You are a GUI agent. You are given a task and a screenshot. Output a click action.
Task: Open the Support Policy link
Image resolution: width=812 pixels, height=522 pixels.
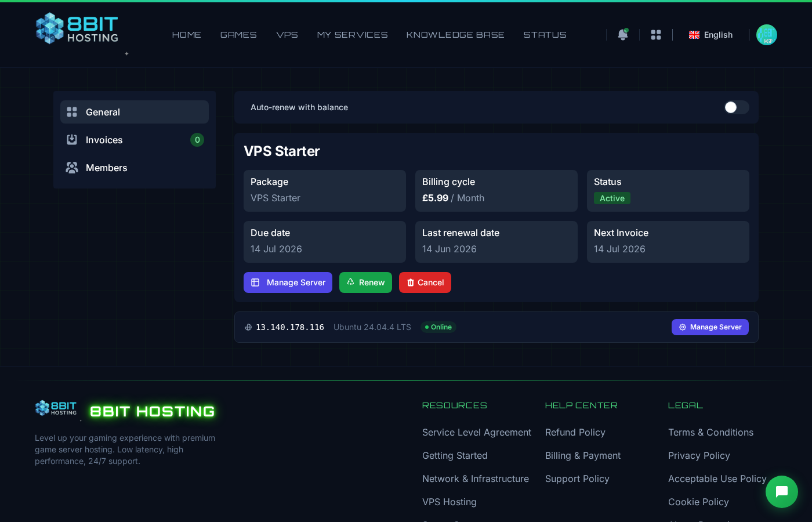click(577, 478)
